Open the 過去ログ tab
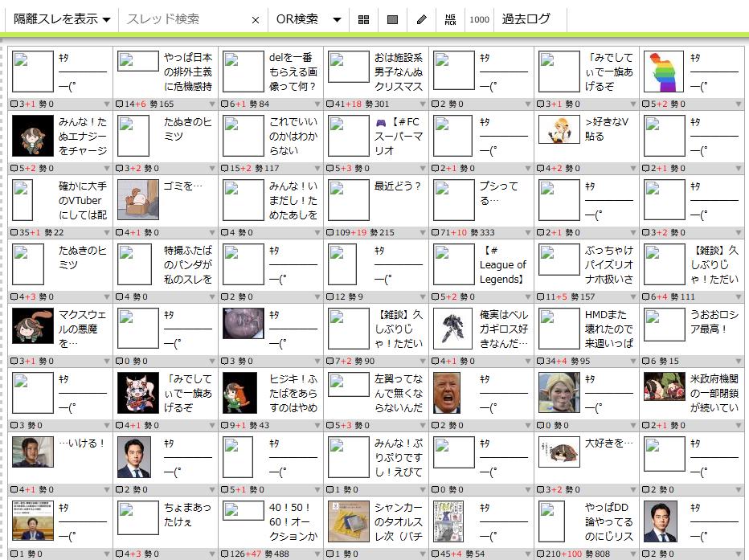The width and height of the screenshot is (749, 560). coord(526,19)
